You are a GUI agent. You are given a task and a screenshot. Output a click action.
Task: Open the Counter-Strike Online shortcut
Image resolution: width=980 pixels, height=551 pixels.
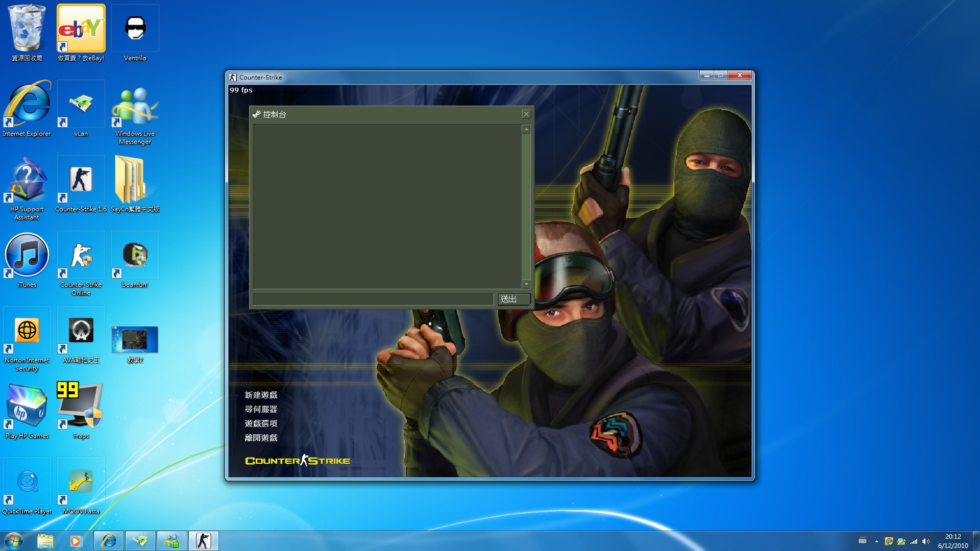point(81,256)
